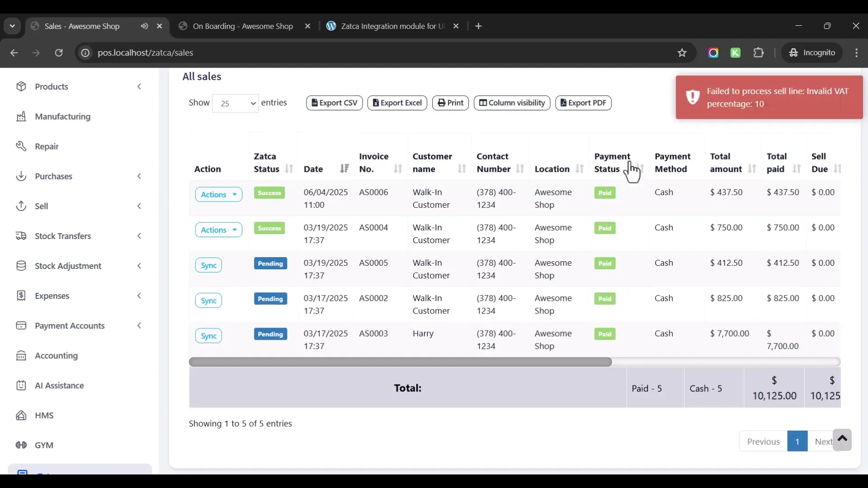Open the entries-per-page dropdown
Image resolution: width=868 pixels, height=488 pixels.
(x=235, y=103)
